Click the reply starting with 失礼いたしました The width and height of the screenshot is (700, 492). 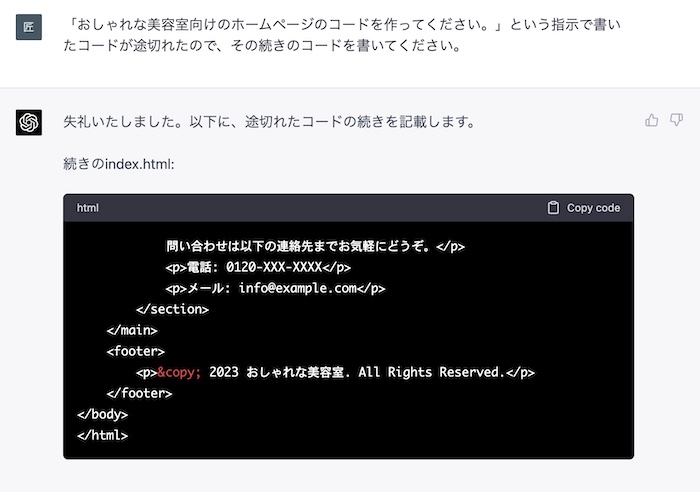point(268,122)
